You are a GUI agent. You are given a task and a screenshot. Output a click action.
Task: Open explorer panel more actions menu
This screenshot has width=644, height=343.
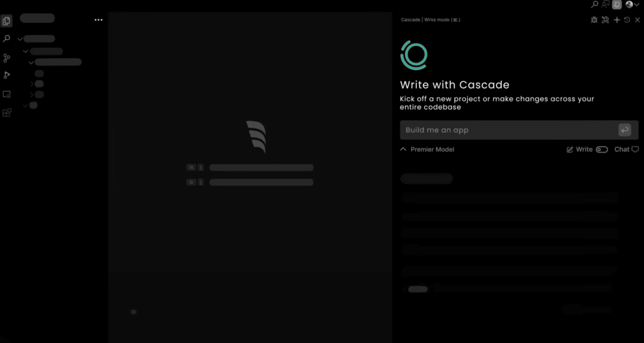[98, 20]
